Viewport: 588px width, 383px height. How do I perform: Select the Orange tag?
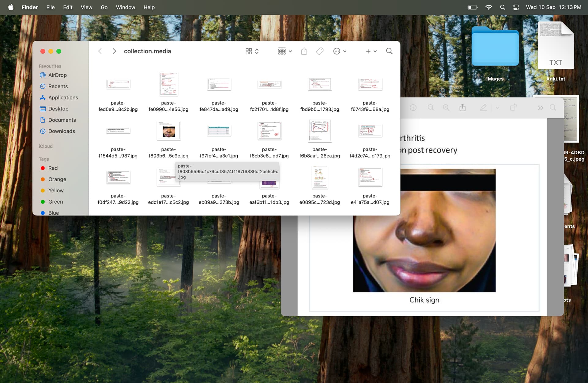pos(57,179)
